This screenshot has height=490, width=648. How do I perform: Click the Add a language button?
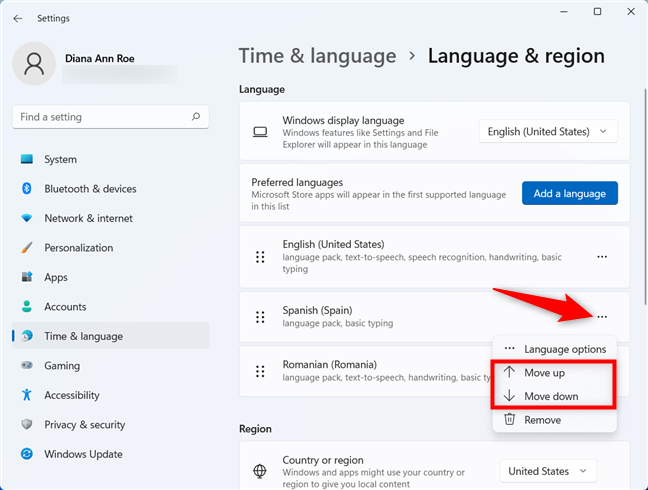pyautogui.click(x=570, y=193)
